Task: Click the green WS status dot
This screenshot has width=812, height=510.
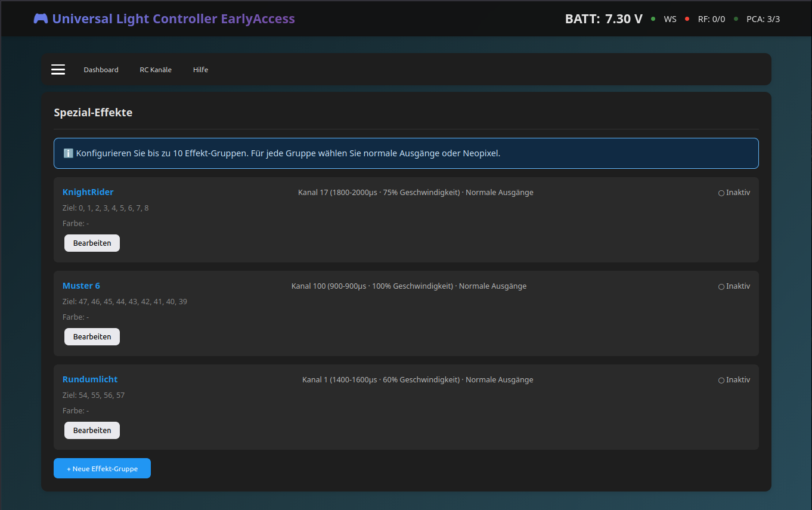Action: (653, 19)
